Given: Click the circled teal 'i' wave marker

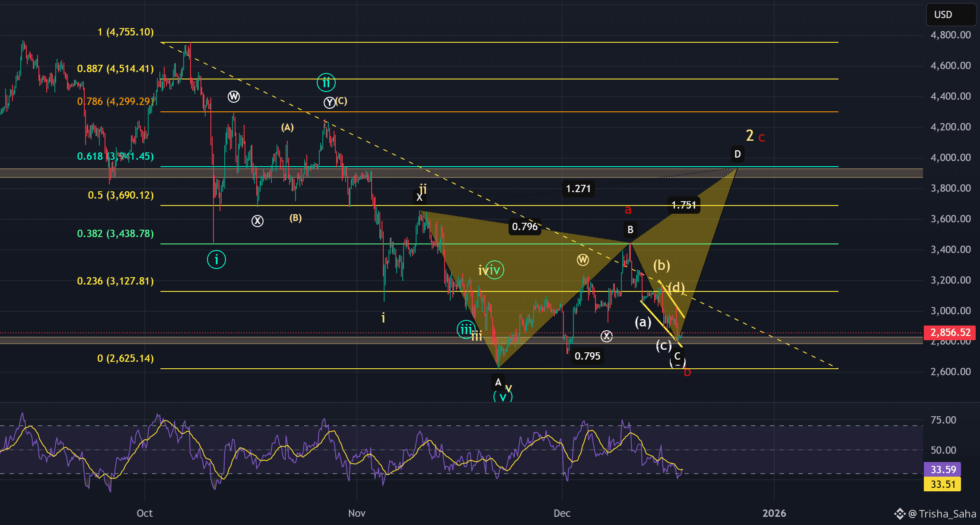Looking at the screenshot, I should [216, 259].
